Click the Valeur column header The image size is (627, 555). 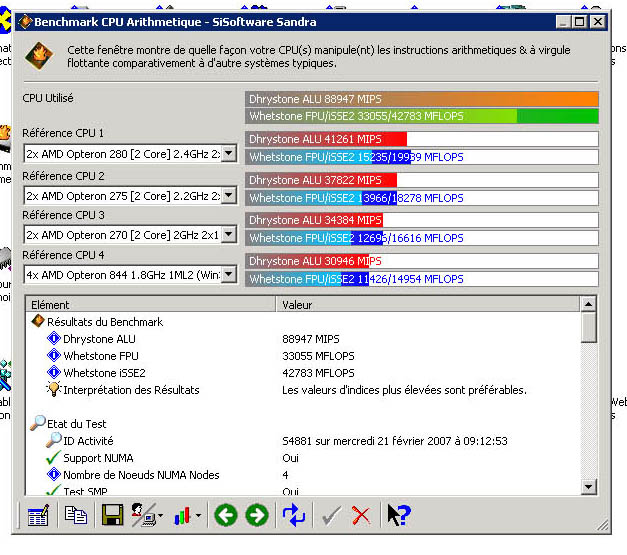pos(427,304)
